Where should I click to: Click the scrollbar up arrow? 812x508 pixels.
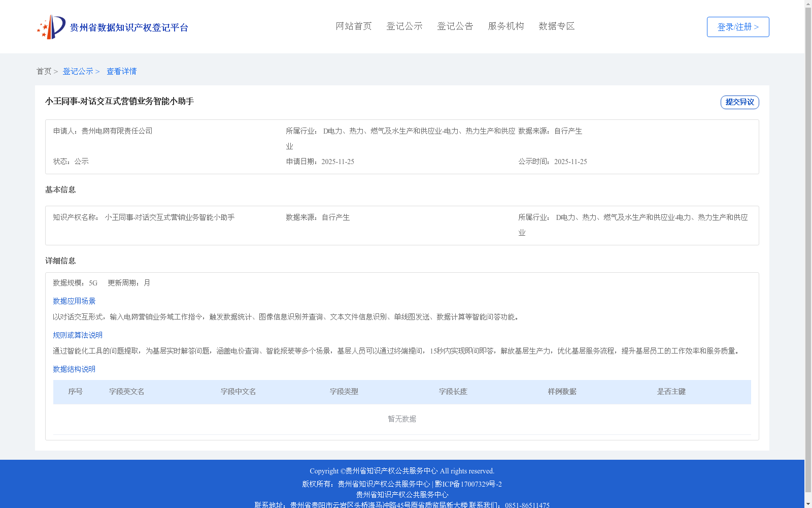coord(808,4)
